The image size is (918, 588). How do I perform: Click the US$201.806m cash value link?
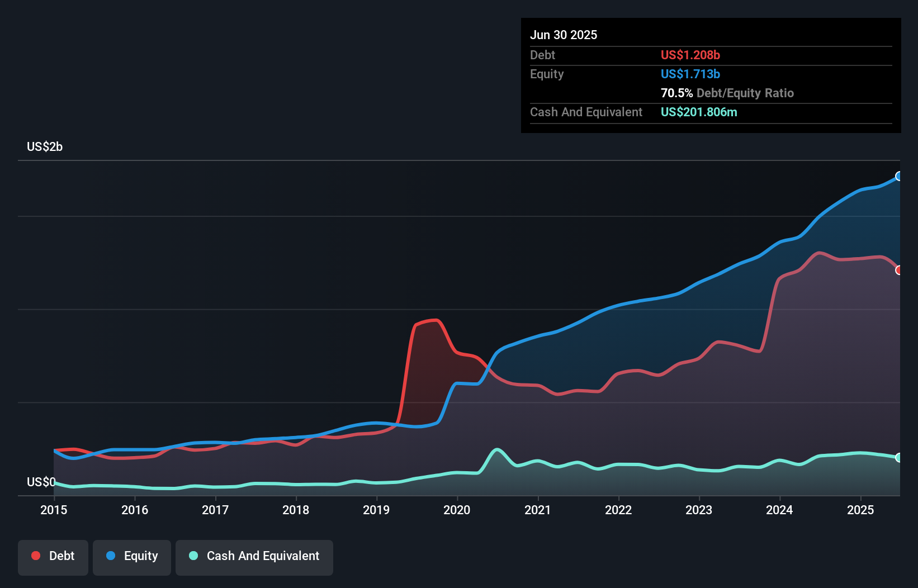[x=699, y=112]
